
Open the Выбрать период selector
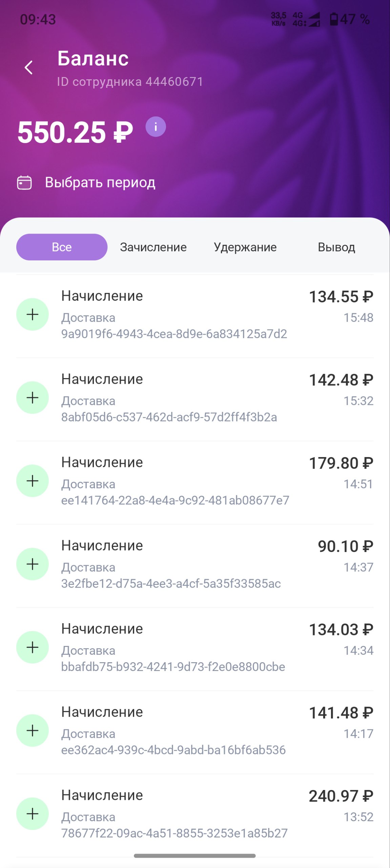[x=100, y=182]
